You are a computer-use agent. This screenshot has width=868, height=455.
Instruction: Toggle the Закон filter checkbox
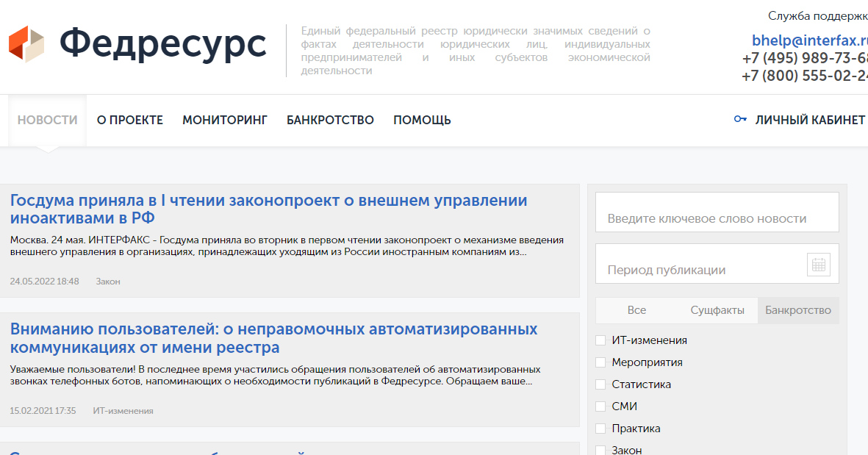[x=600, y=450]
